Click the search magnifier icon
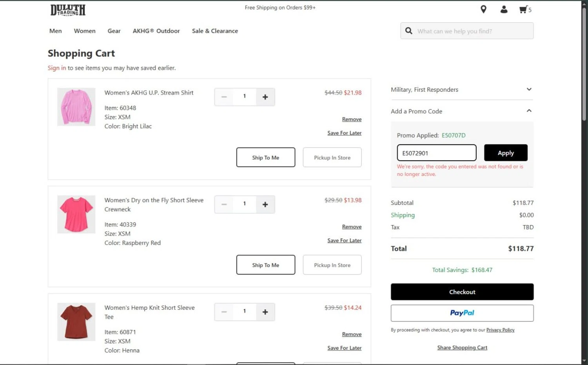Viewport: 588px width, 365px height. pyautogui.click(x=408, y=31)
